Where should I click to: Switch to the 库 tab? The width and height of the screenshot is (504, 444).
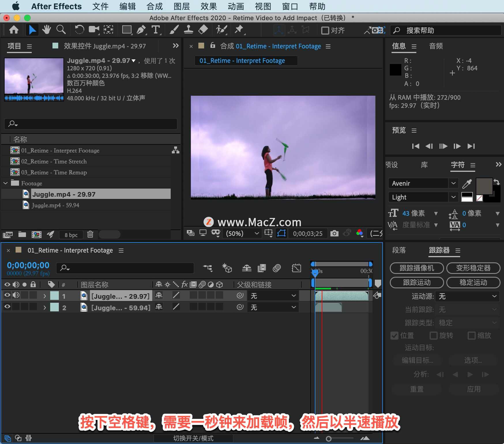tap(424, 165)
